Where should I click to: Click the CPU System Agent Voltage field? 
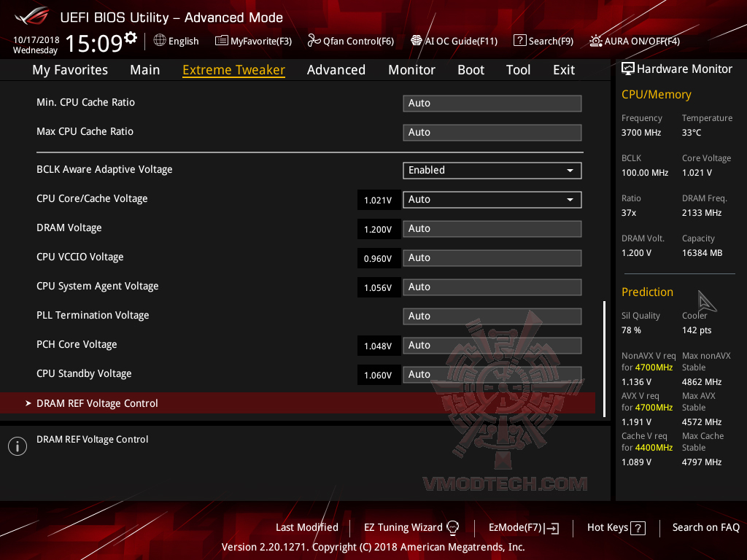492,287
